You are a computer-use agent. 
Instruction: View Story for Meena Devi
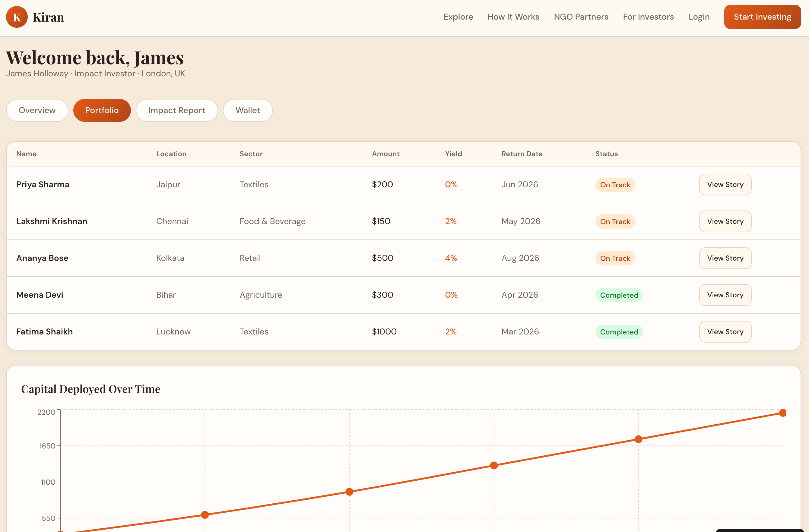pyautogui.click(x=725, y=295)
